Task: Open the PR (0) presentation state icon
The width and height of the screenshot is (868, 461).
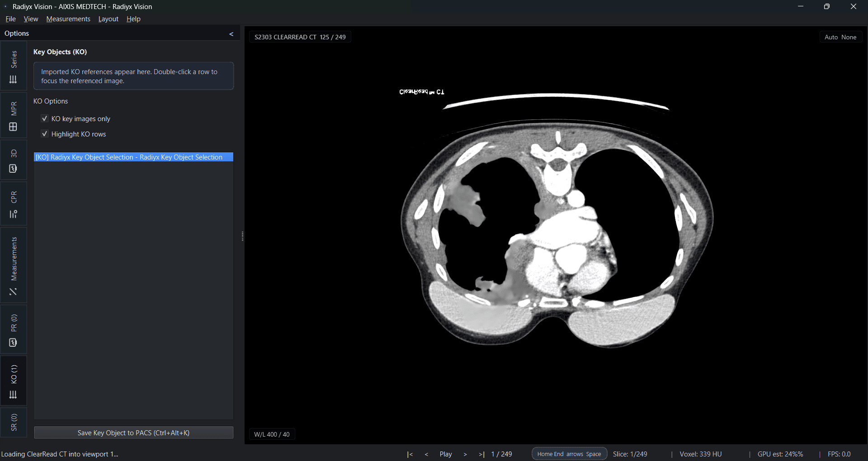Action: pyautogui.click(x=13, y=343)
